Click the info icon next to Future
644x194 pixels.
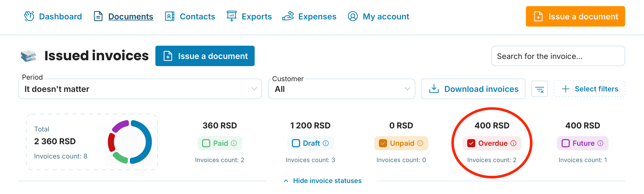(x=601, y=143)
